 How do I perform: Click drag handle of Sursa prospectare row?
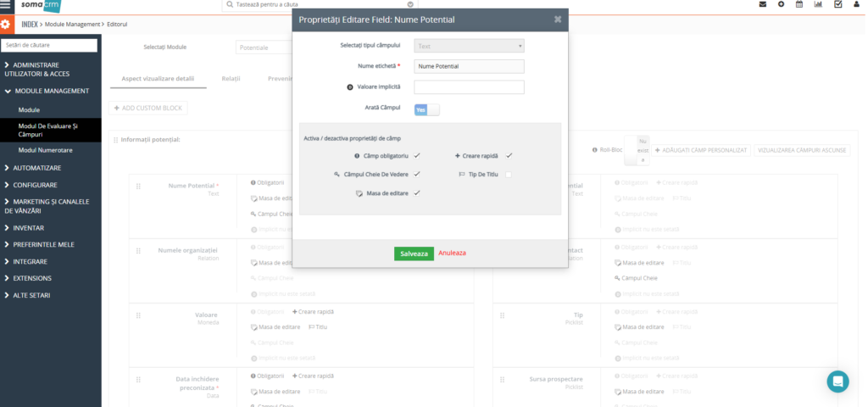point(502,380)
